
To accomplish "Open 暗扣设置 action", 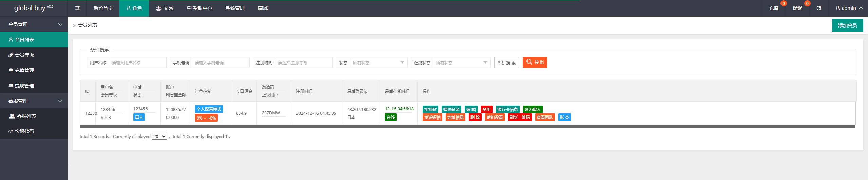I will click(x=495, y=117).
